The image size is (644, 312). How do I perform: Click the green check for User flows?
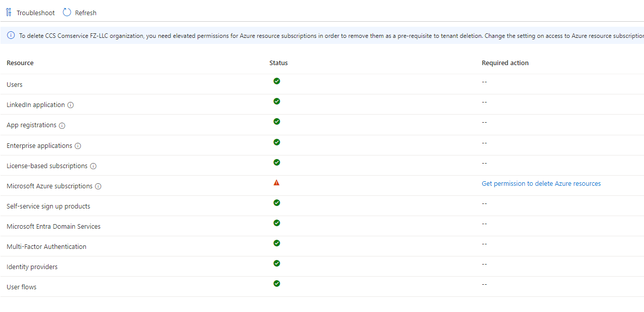[x=277, y=283]
